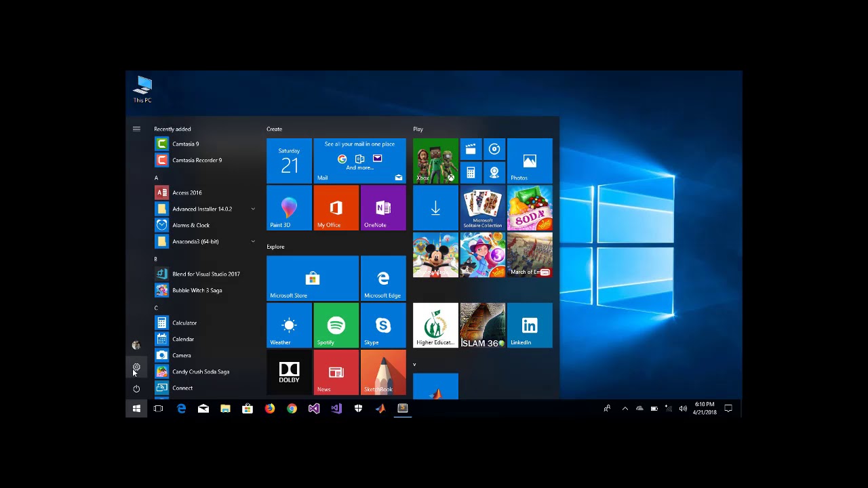Open the Movies & TV small tile
This screenshot has height=488, width=868.
pyautogui.click(x=471, y=149)
